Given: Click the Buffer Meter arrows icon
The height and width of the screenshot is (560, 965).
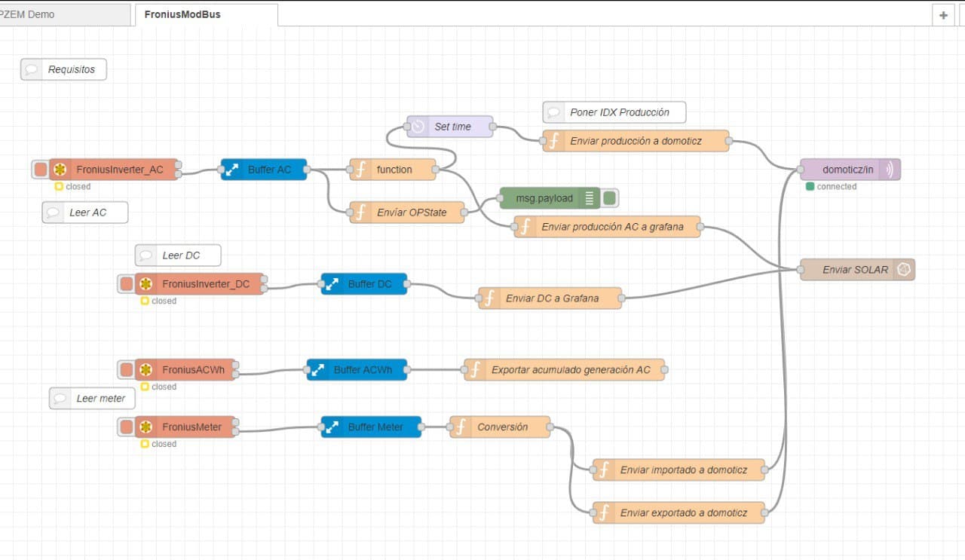Looking at the screenshot, I should pos(332,427).
